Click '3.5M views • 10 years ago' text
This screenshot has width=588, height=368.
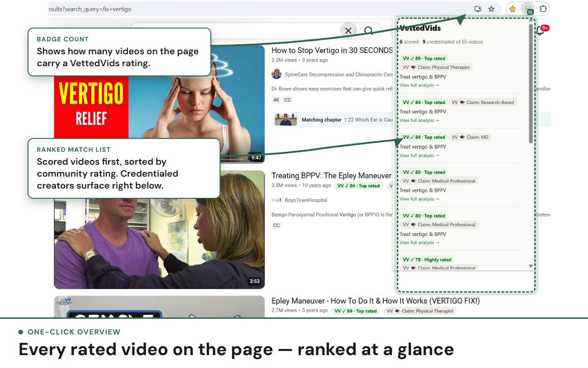tap(301, 185)
